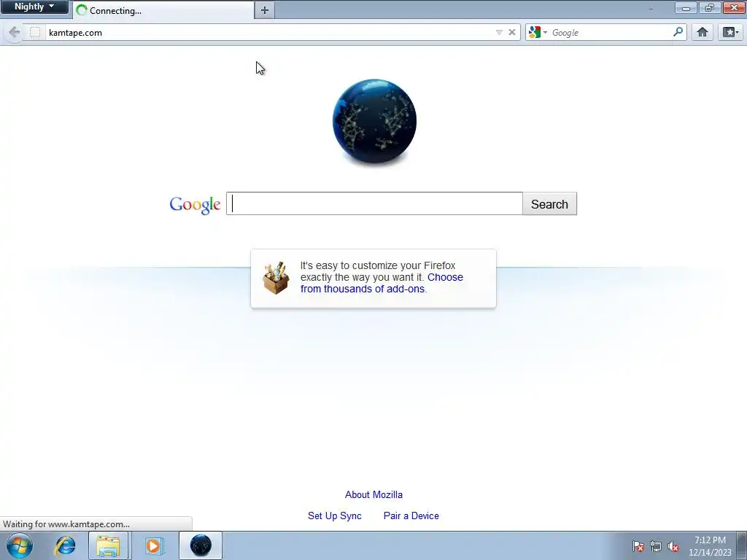Click the Nightly globe logo
The image size is (747, 560).
(x=374, y=122)
